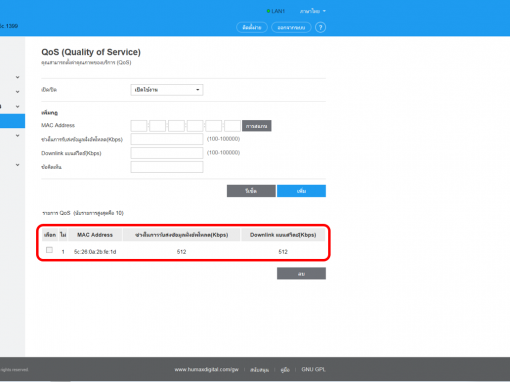The height and width of the screenshot is (382, 510).
Task: Click the logout pill button in header
Action: 291,27
